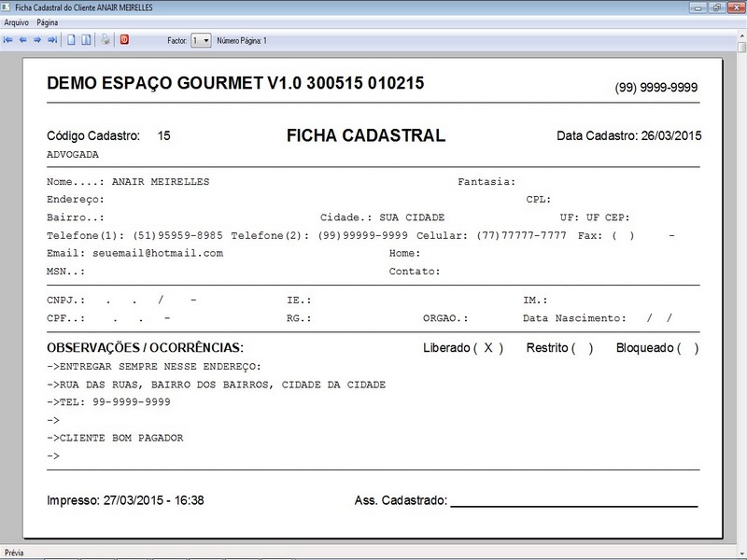Switch to two-page view
The height and width of the screenshot is (560, 747).
point(86,40)
